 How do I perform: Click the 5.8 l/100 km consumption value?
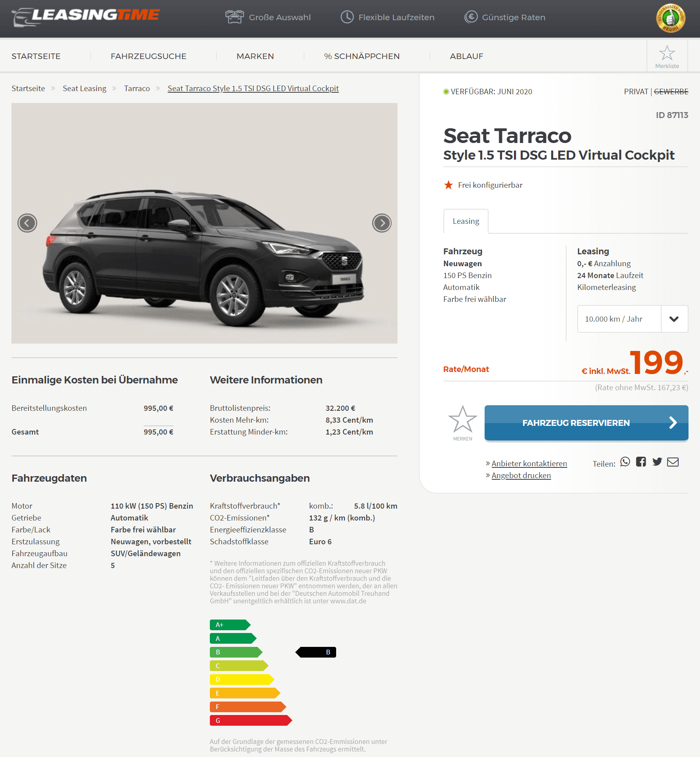click(376, 506)
